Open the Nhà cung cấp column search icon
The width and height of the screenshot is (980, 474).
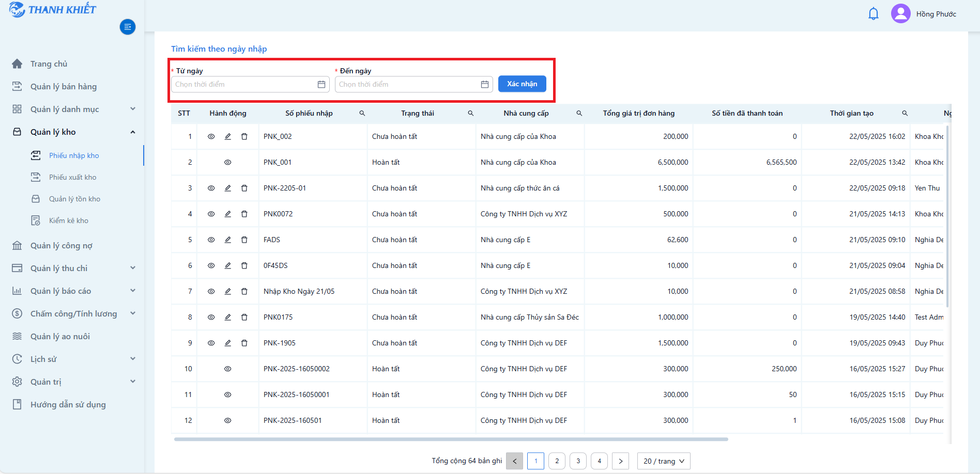pos(579,113)
